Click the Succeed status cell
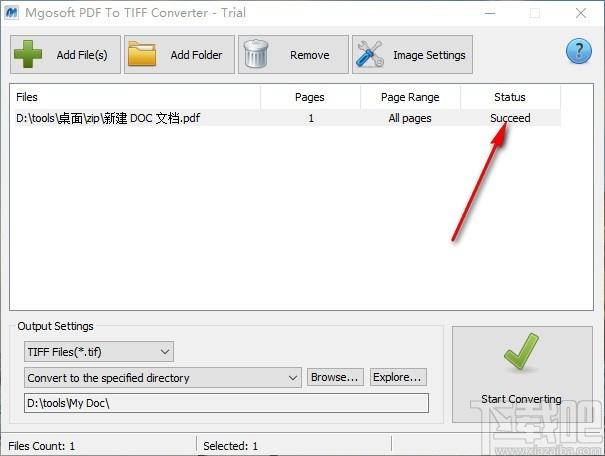This screenshot has width=605, height=456. [x=510, y=118]
